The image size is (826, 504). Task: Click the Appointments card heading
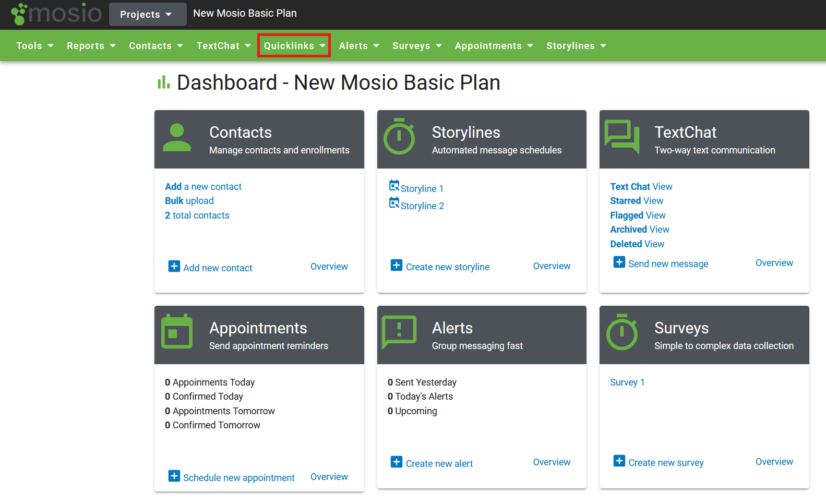[258, 328]
